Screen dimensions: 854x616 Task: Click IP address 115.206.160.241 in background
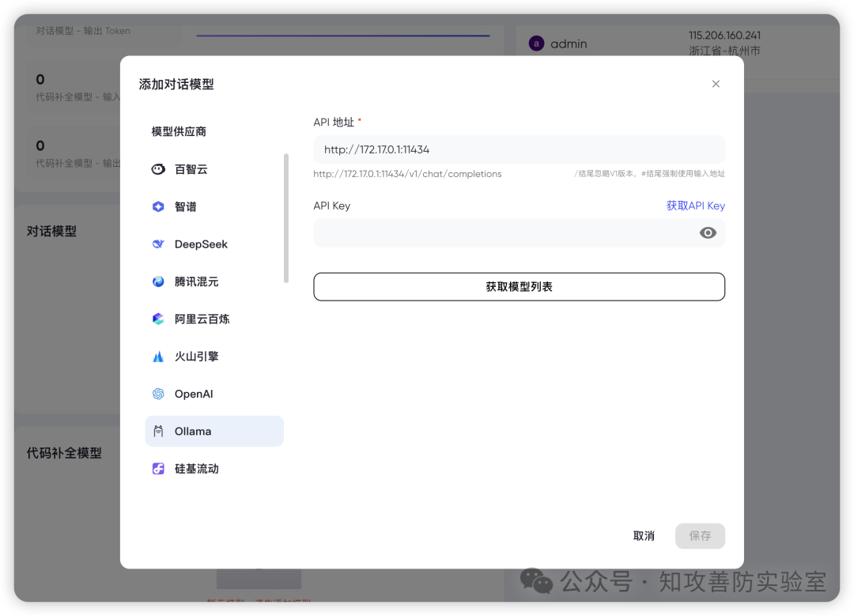pos(724,36)
